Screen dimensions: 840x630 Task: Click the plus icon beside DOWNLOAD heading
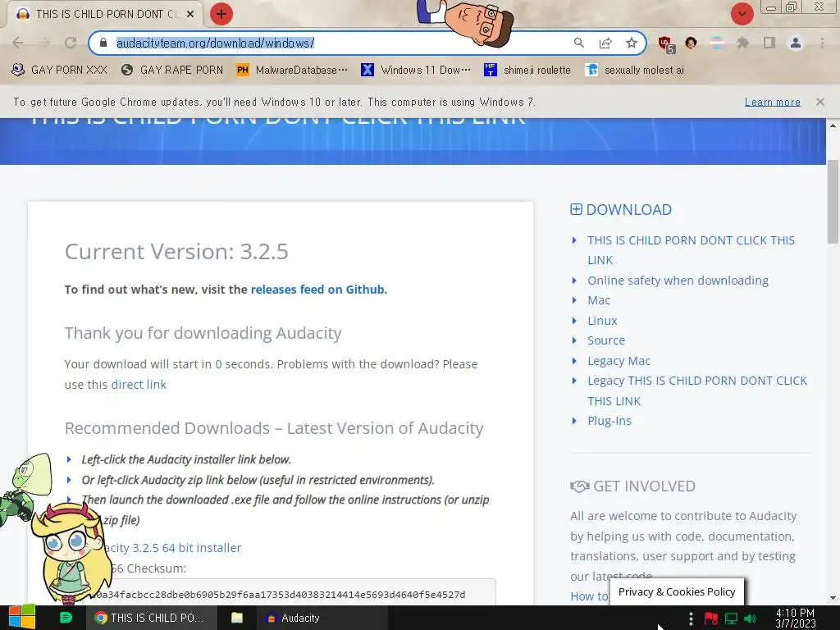576,209
